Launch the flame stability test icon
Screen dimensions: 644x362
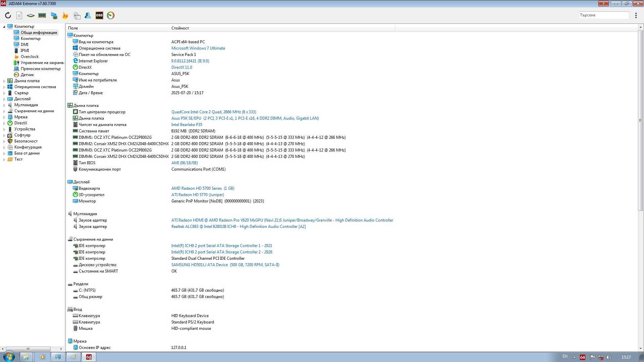coord(65,15)
